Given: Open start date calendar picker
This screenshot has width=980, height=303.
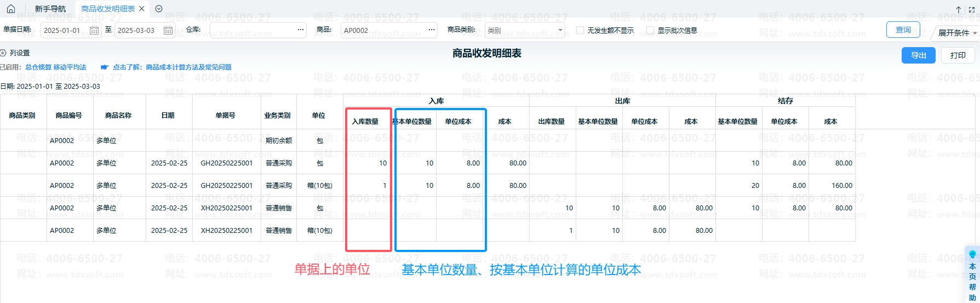Looking at the screenshot, I should pos(94,30).
